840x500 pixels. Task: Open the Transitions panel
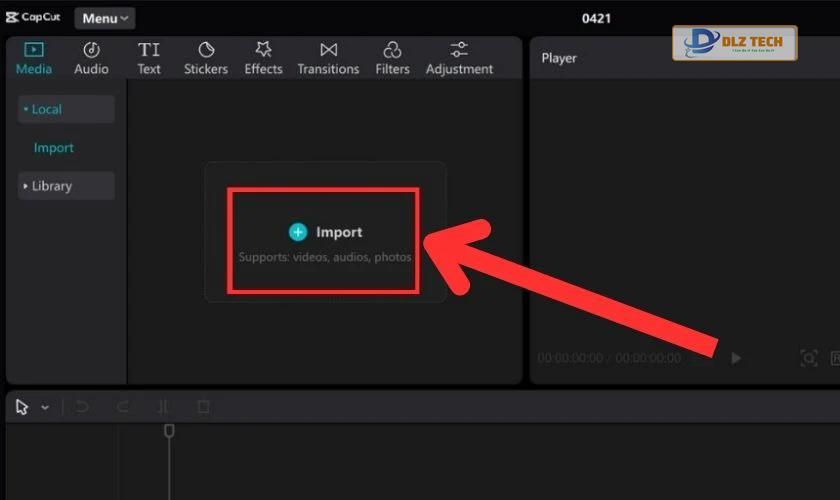(x=328, y=58)
